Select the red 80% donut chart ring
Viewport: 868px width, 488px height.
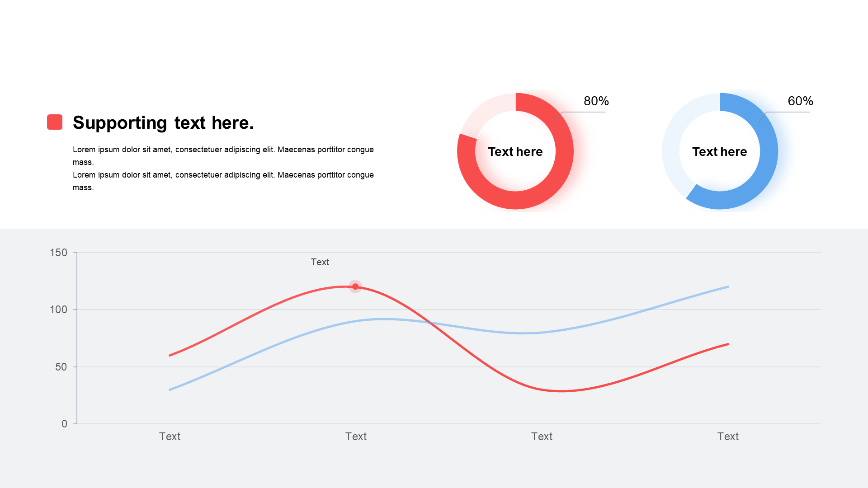click(x=565, y=151)
